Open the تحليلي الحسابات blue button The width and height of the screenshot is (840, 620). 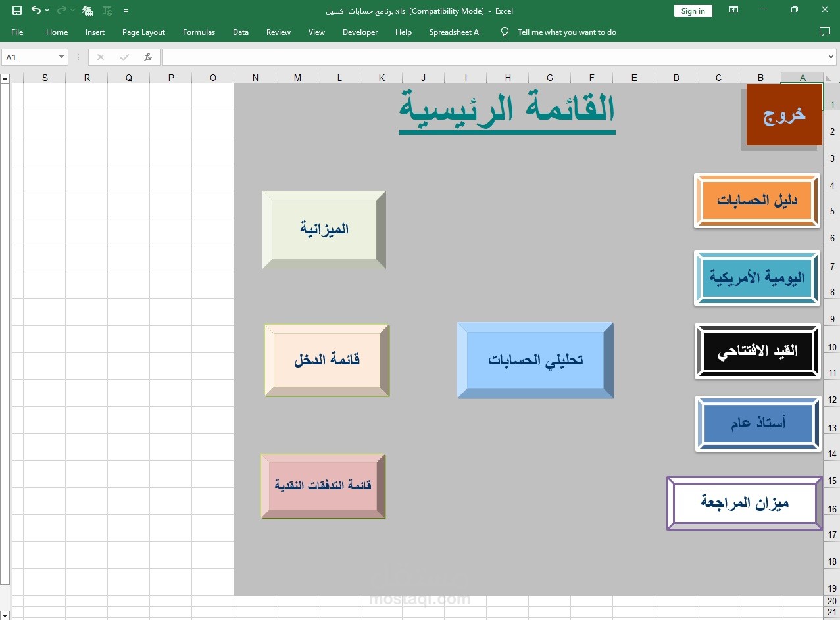(x=535, y=360)
